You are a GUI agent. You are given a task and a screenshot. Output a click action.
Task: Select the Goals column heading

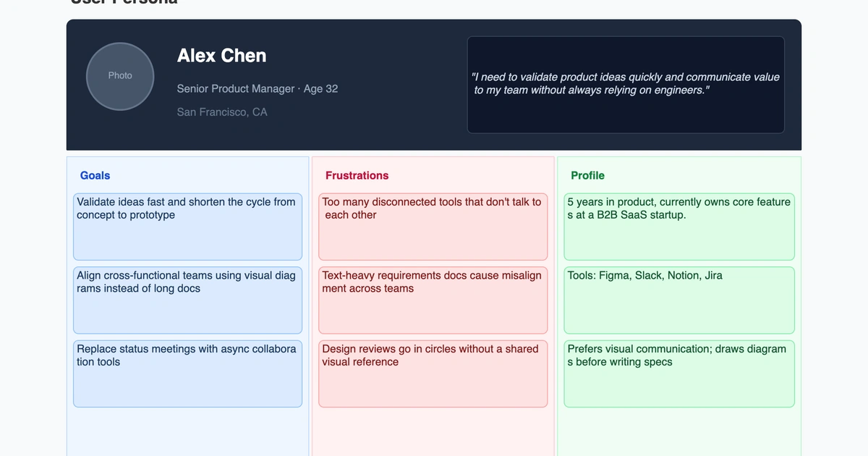click(95, 175)
